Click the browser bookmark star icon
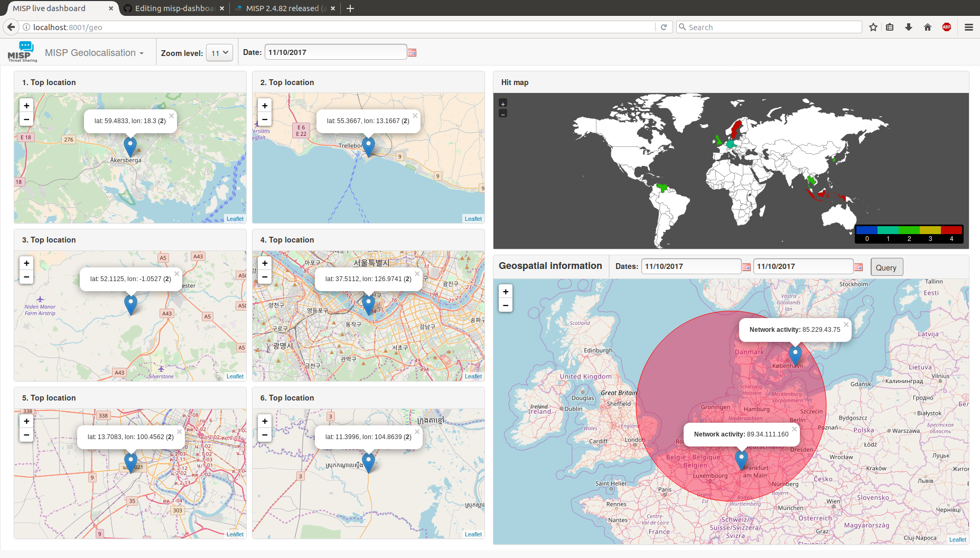This screenshot has height=558, width=980. click(x=873, y=27)
